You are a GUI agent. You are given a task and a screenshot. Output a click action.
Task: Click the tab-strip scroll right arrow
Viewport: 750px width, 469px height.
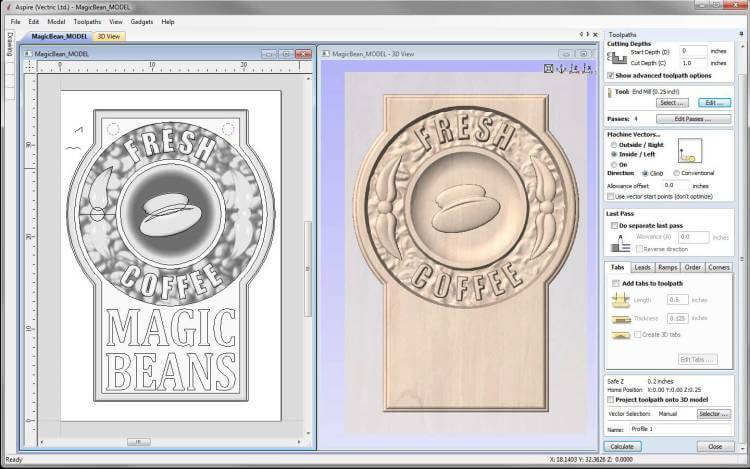tap(588, 34)
